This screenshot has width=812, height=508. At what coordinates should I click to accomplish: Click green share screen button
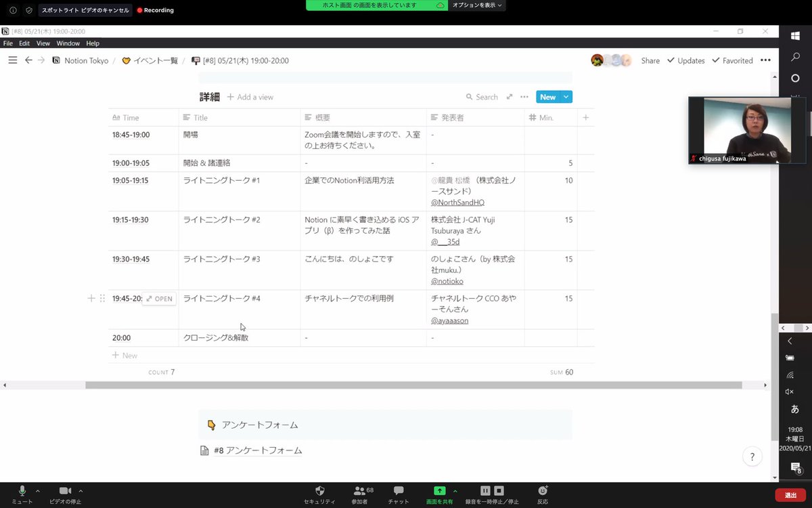click(x=440, y=490)
